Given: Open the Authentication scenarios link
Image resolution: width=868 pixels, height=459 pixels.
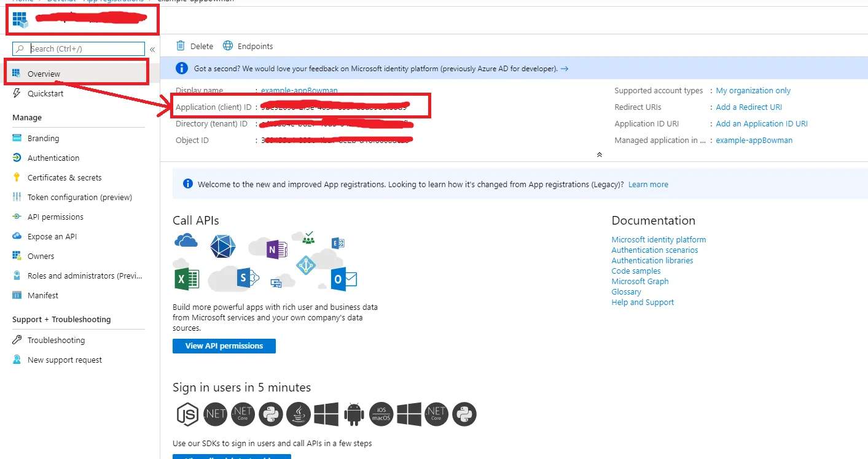Looking at the screenshot, I should pyautogui.click(x=655, y=250).
